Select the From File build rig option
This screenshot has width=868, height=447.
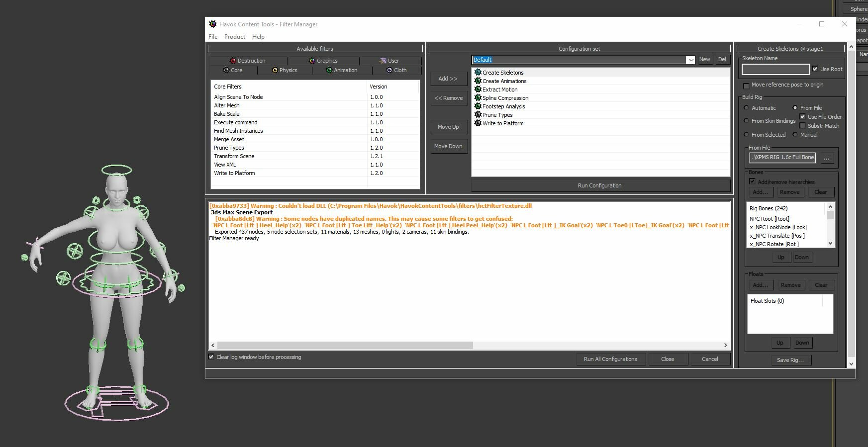[x=795, y=108]
